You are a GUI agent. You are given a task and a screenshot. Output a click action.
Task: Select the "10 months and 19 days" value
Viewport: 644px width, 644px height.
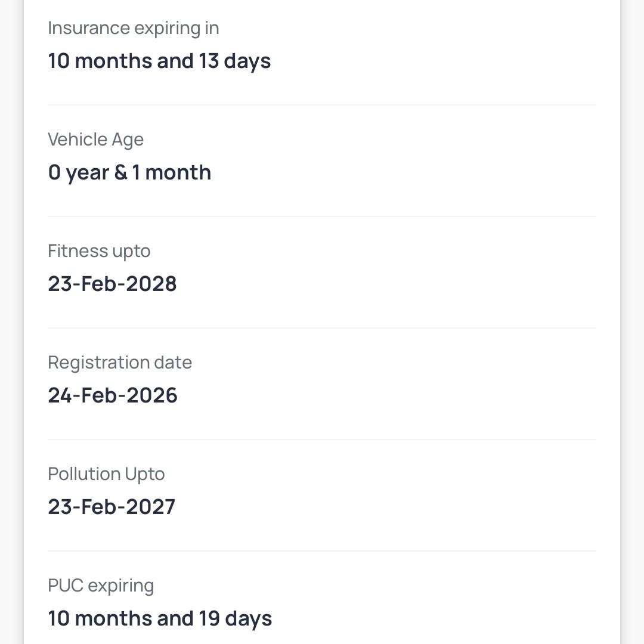tap(160, 618)
